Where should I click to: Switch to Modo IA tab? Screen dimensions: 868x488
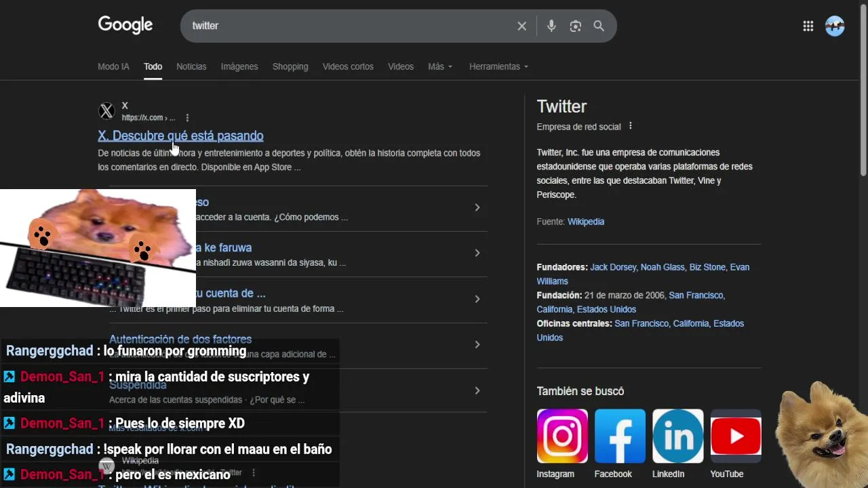113,66
